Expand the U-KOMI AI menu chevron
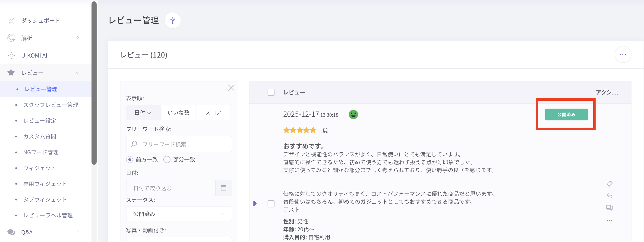 click(x=78, y=55)
